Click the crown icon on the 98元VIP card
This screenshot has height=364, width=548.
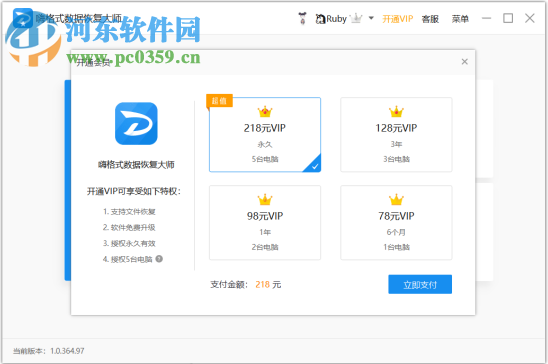[265, 200]
